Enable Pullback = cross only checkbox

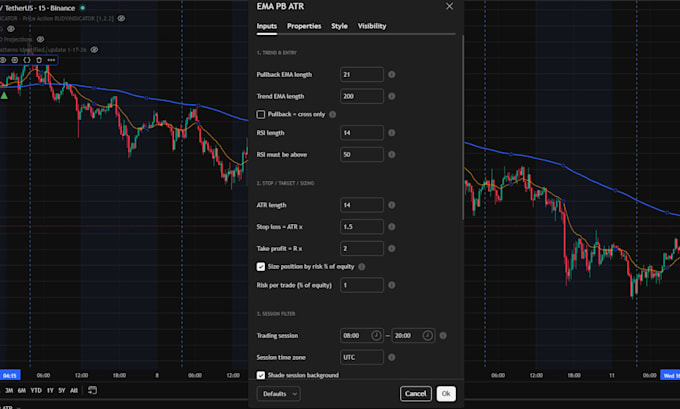[x=261, y=115]
